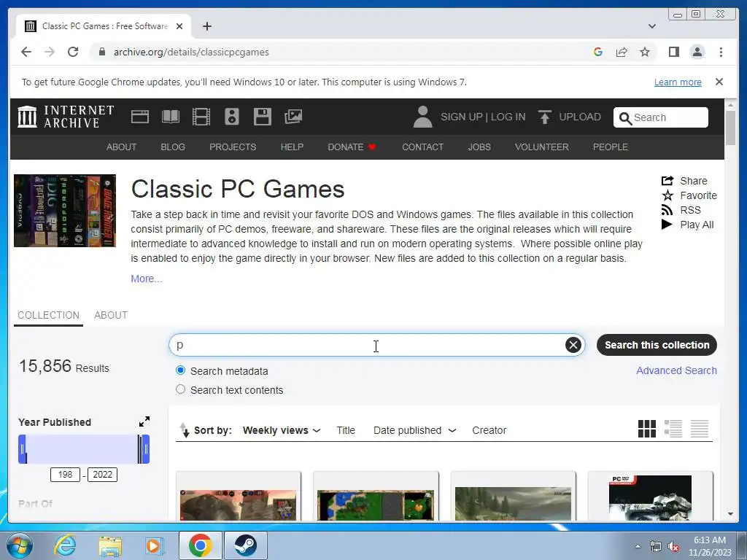The width and height of the screenshot is (747, 560).
Task: Open the VOLUNTEER menu item
Action: (x=542, y=147)
